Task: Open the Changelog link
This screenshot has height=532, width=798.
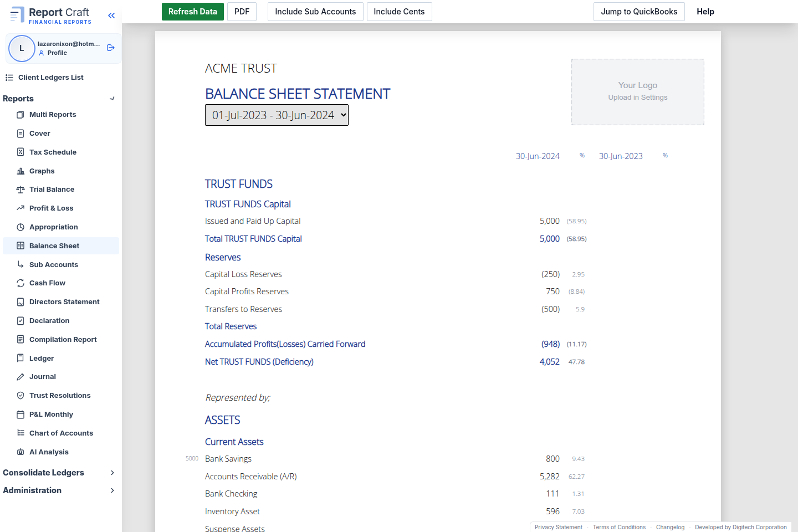Action: (x=670, y=527)
